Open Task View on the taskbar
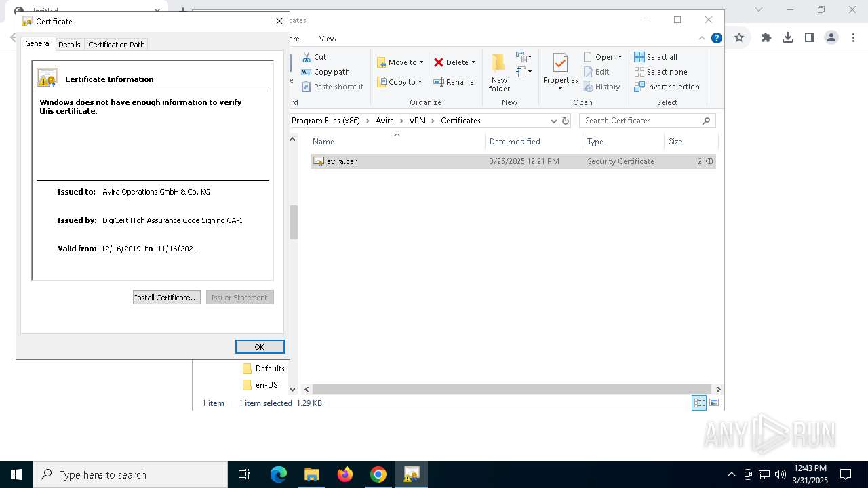The width and height of the screenshot is (868, 488). click(244, 474)
